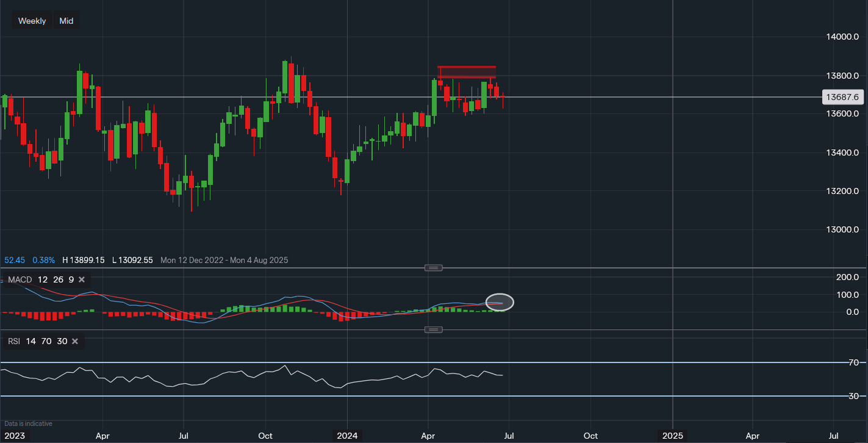Open the Weekly timeframe selector

[32, 20]
